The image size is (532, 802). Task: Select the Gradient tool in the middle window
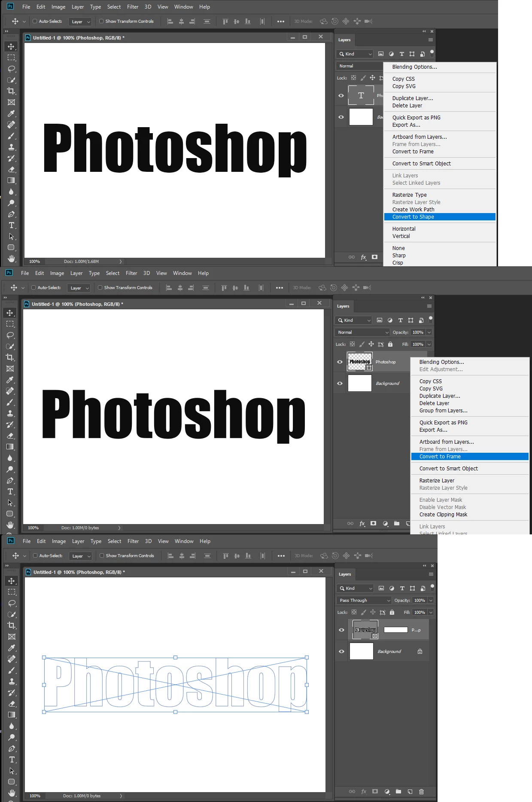10,447
